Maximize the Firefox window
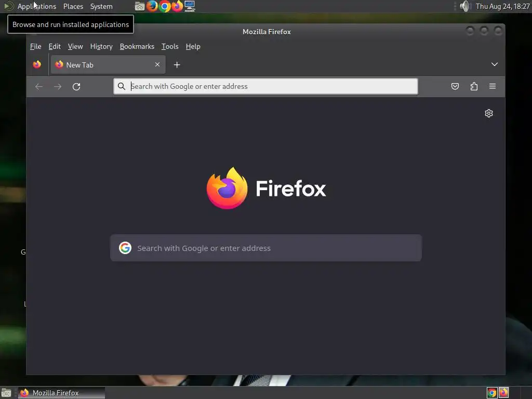The height and width of the screenshot is (399, 532). pos(484,31)
